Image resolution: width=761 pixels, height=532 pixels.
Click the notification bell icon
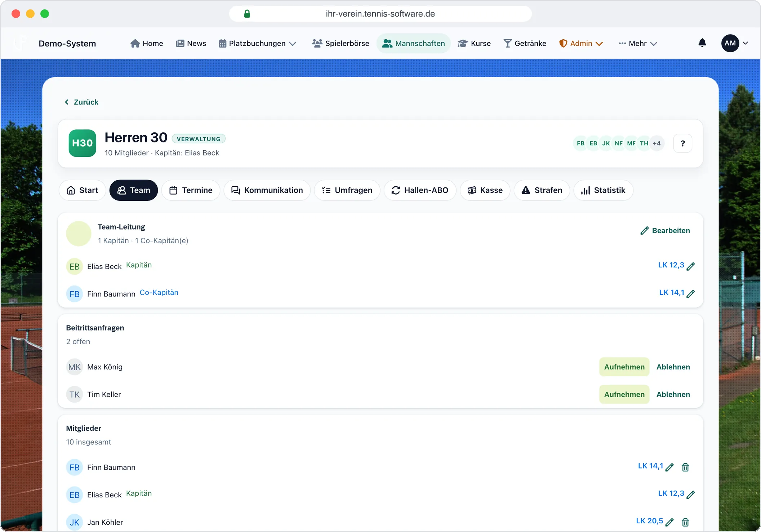click(x=702, y=43)
